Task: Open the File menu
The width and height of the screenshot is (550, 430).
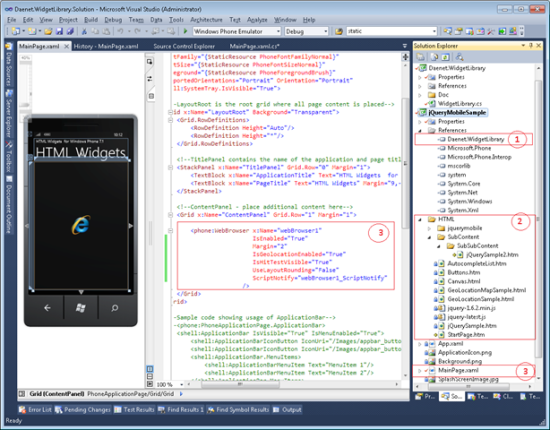Action: tap(12, 20)
